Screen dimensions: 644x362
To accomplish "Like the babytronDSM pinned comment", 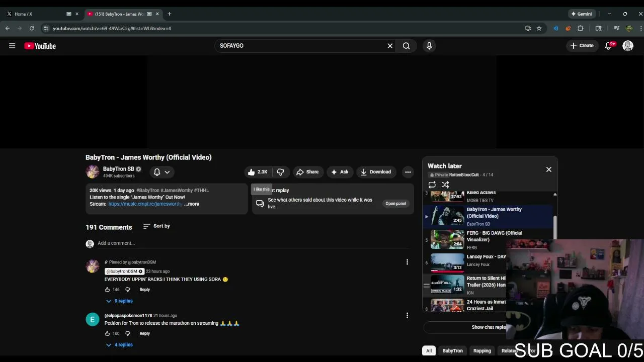I will [x=107, y=290].
